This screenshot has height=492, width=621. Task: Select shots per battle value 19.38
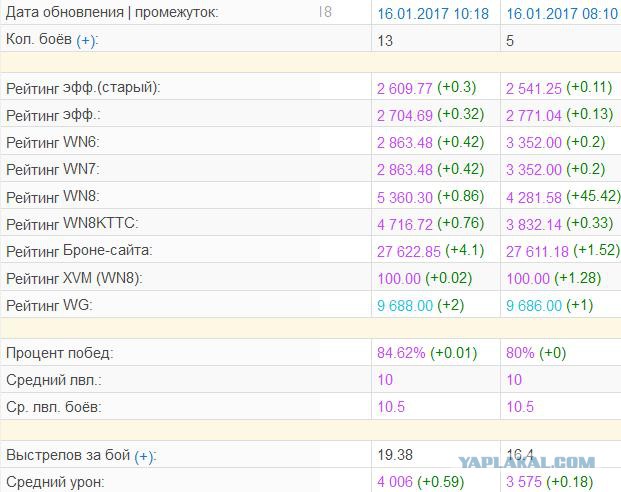click(395, 455)
